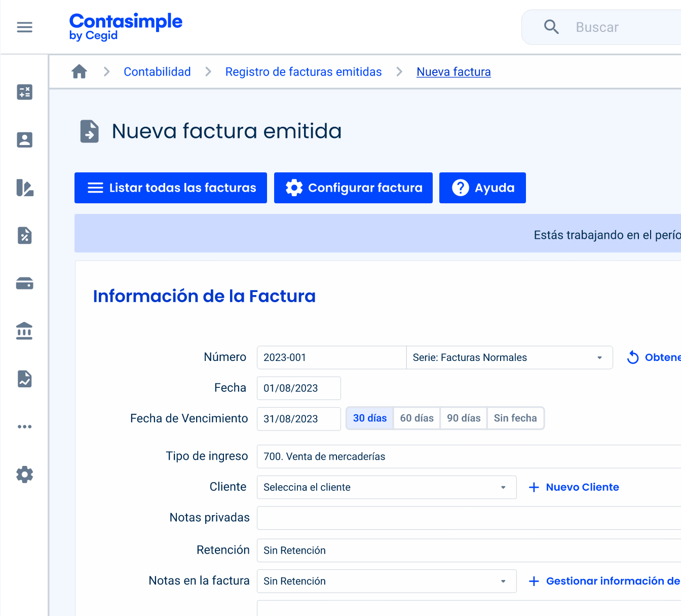Open Tipo de ingreso field 700. Venta de mercaderías
This screenshot has width=681, height=616.
469,456
